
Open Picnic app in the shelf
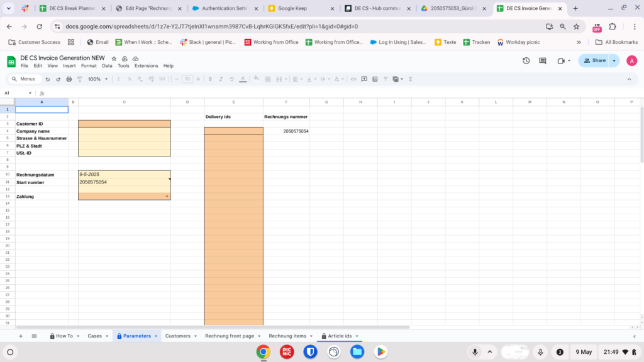click(287, 352)
